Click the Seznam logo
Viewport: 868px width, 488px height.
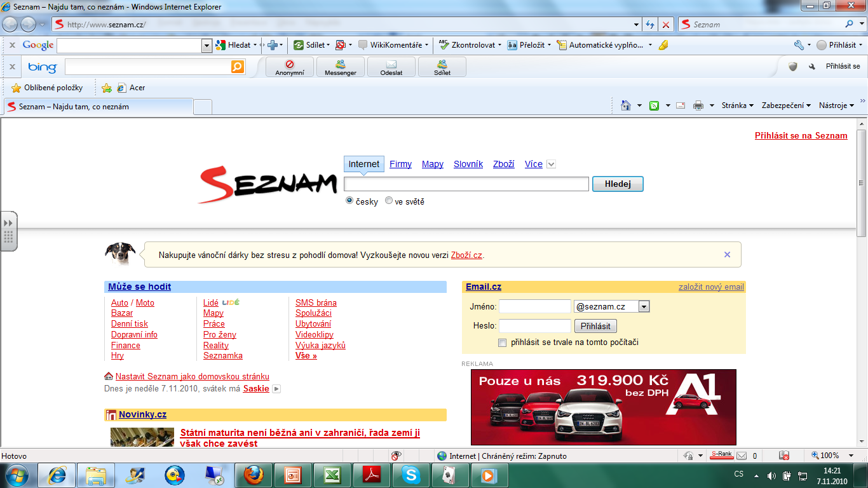pyautogui.click(x=268, y=184)
